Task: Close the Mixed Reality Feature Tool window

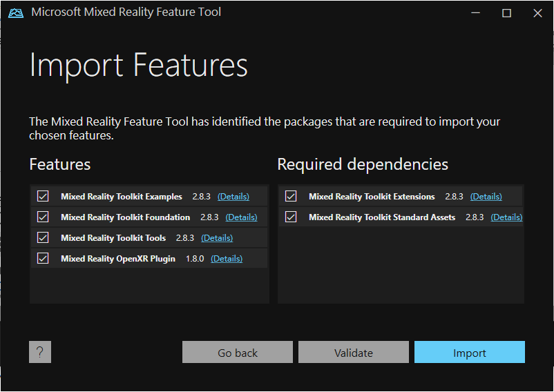Action: [537, 12]
